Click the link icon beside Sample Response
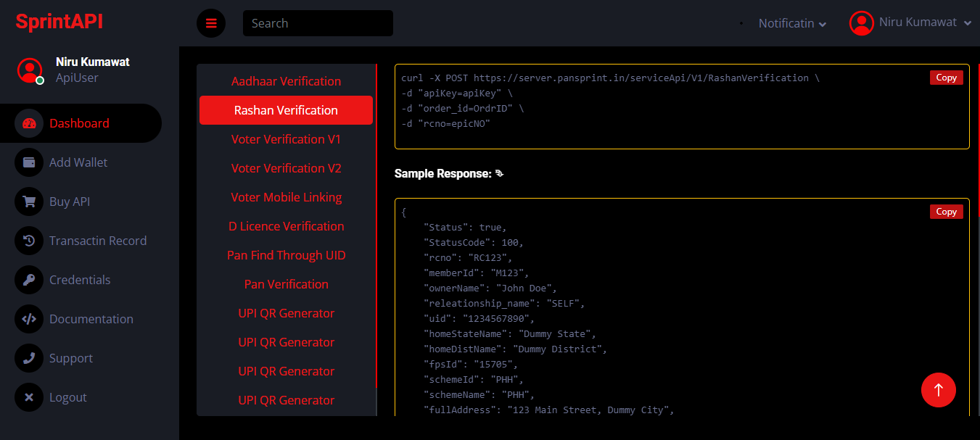980x440 pixels. 498,173
